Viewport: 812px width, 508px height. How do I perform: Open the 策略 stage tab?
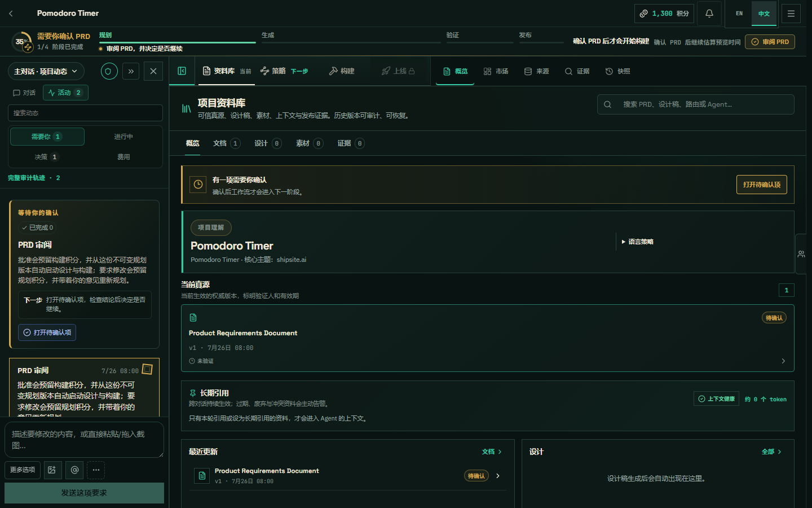coord(284,71)
